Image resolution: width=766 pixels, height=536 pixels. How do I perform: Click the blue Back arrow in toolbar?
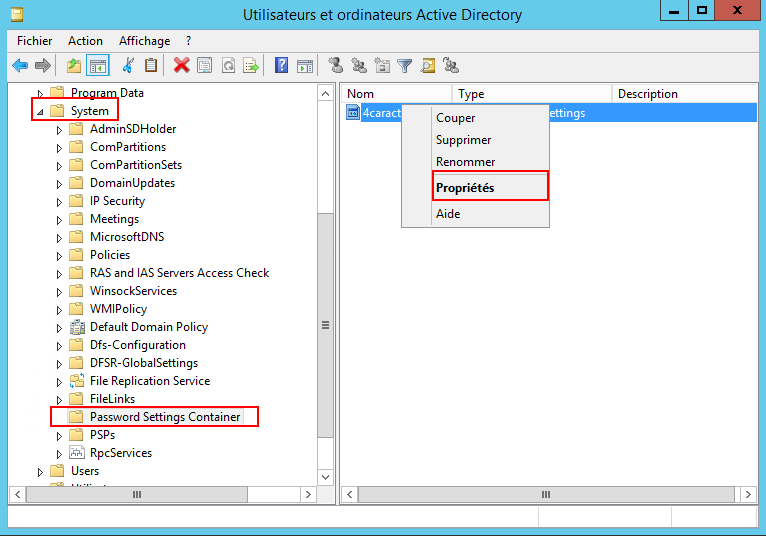(x=20, y=66)
